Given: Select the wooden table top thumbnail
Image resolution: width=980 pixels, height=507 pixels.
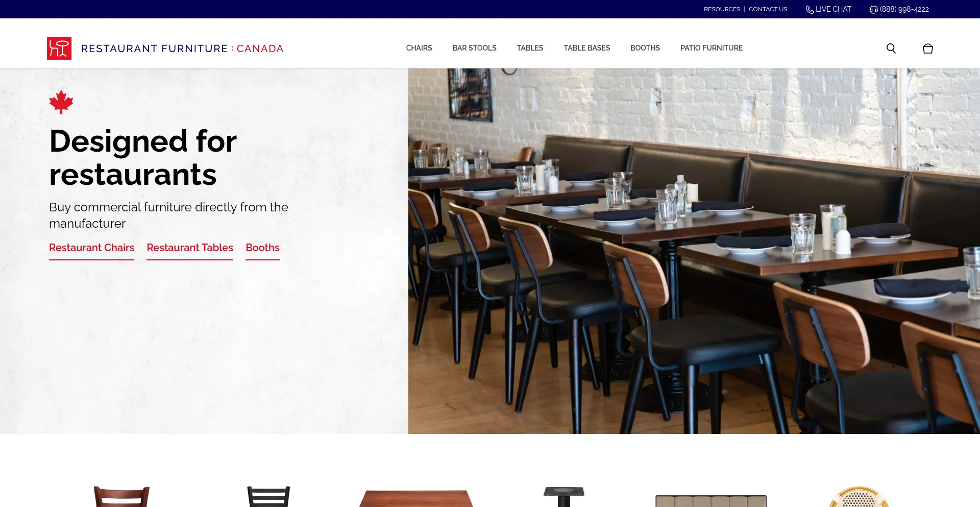Looking at the screenshot, I should pyautogui.click(x=416, y=498).
